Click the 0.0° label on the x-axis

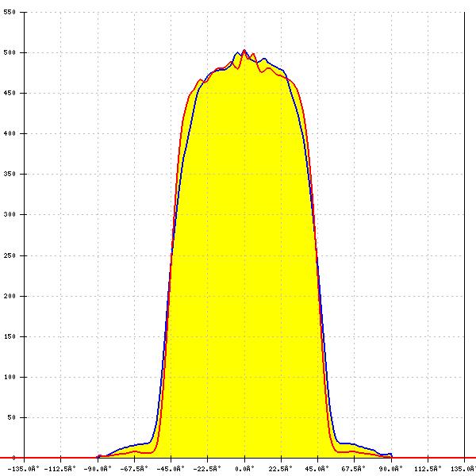(x=244, y=468)
